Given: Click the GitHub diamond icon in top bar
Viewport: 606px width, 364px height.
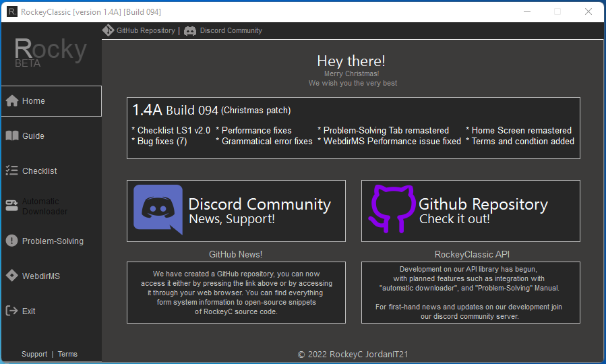Looking at the screenshot, I should pos(108,30).
